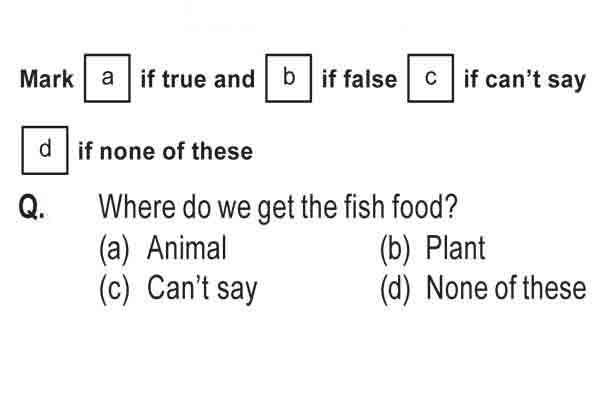Click the (d) option marker
This screenshot has width=600, height=400.
pos(395,290)
